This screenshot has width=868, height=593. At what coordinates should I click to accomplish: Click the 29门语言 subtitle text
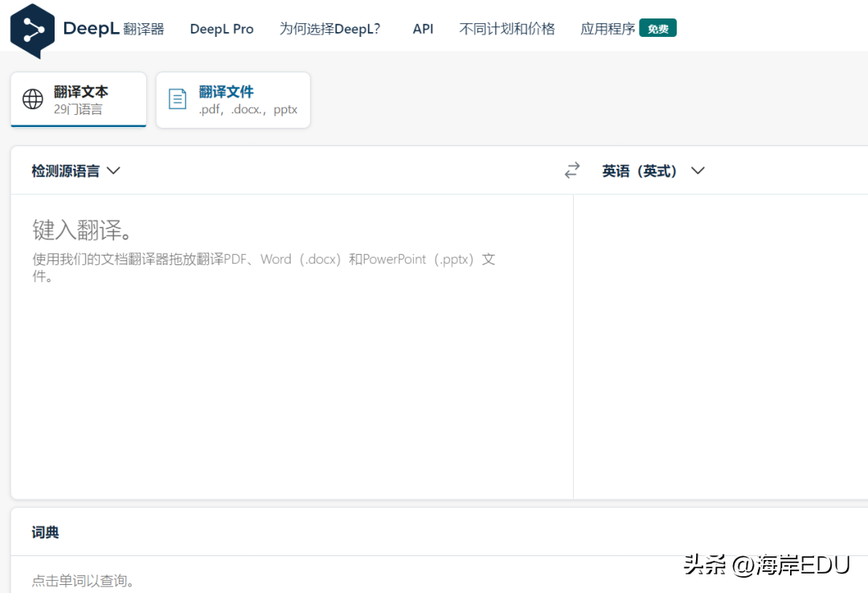point(78,109)
